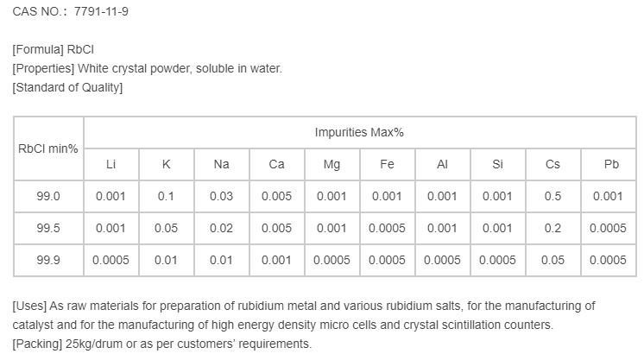The height and width of the screenshot is (360, 644).
Task: Select the 99.5 purity row label
Action: click(x=48, y=228)
